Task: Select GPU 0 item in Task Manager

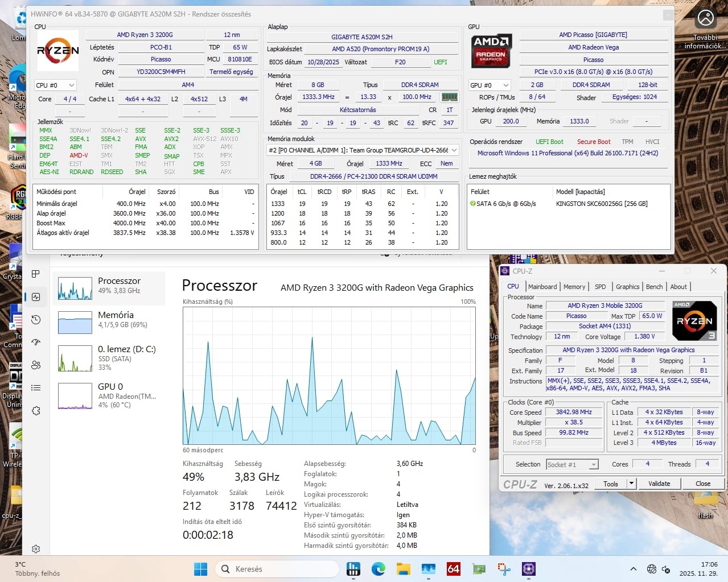Action: point(109,395)
